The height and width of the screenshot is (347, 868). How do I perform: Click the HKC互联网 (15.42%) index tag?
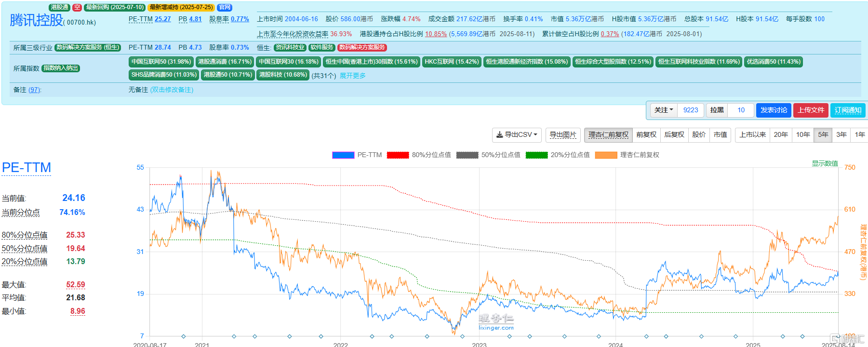(x=452, y=62)
